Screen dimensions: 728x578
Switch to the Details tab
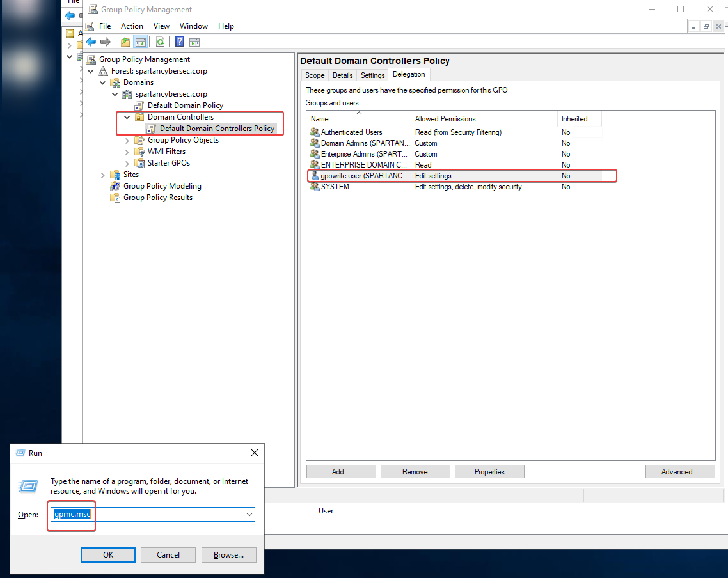click(343, 75)
